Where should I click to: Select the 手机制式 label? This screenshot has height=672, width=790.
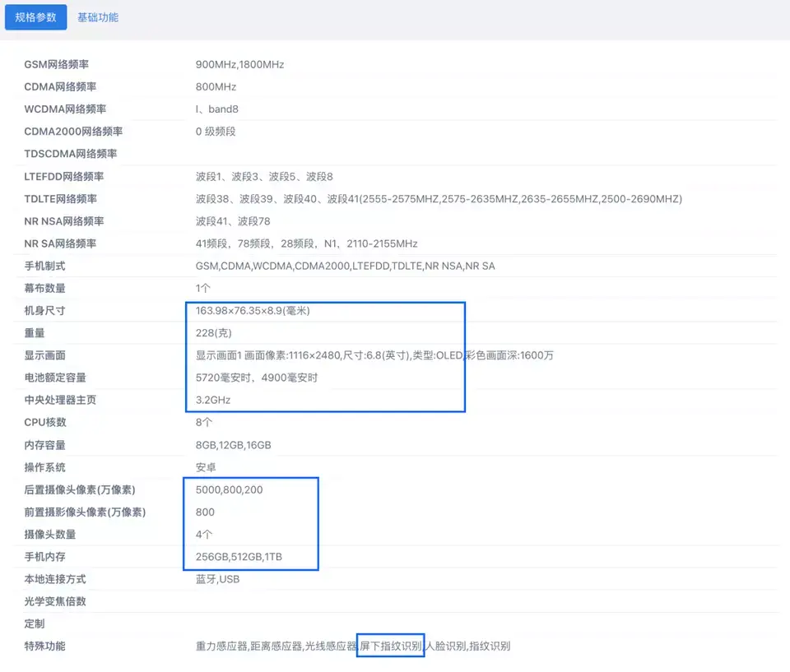[x=44, y=266]
